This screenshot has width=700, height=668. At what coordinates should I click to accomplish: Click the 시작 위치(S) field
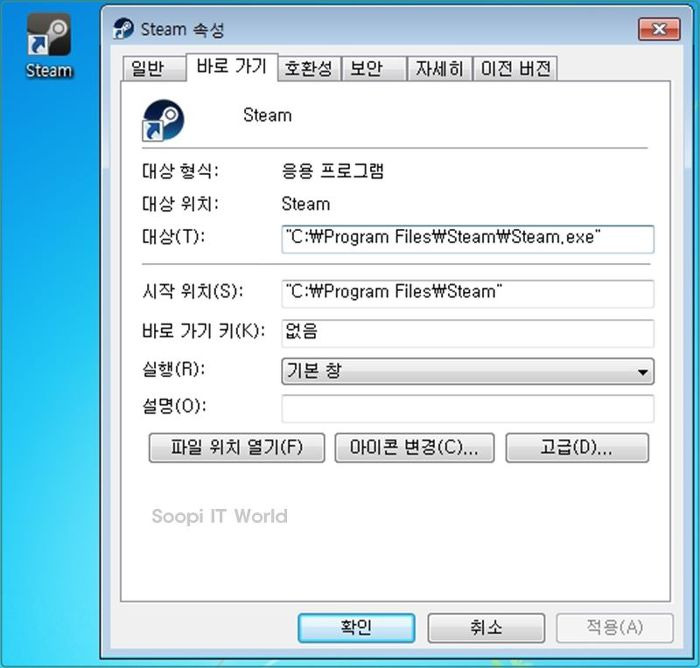click(467, 293)
